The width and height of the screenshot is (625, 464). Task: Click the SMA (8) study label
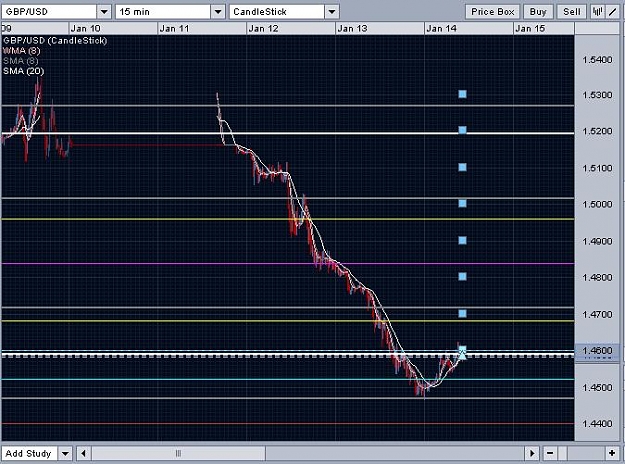click(x=21, y=61)
